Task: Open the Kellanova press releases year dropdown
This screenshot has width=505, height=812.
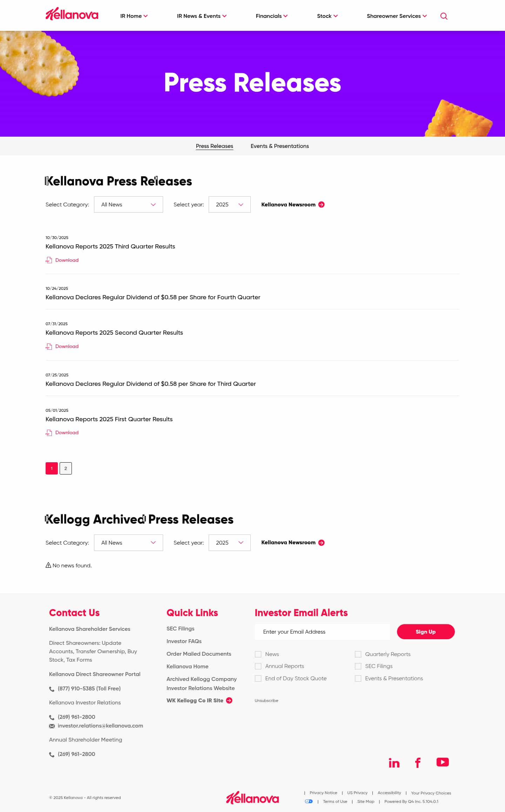Action: (229, 205)
